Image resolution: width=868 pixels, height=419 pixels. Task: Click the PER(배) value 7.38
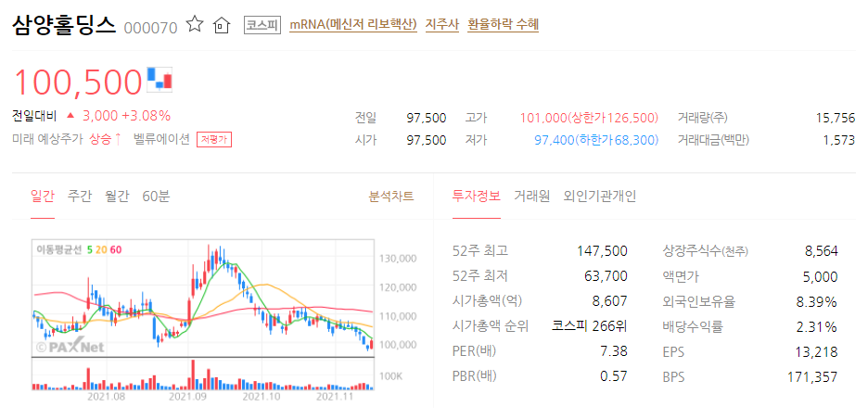coord(613,351)
